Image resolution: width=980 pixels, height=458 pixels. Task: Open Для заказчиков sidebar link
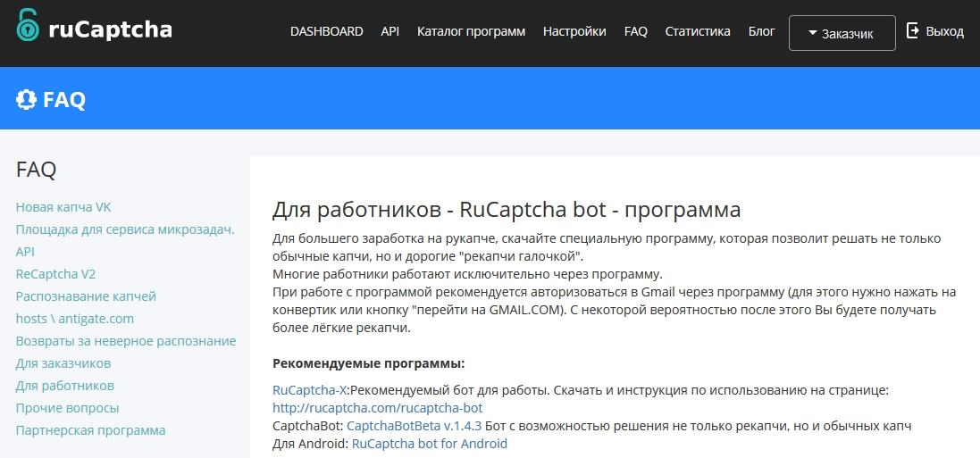pos(63,363)
